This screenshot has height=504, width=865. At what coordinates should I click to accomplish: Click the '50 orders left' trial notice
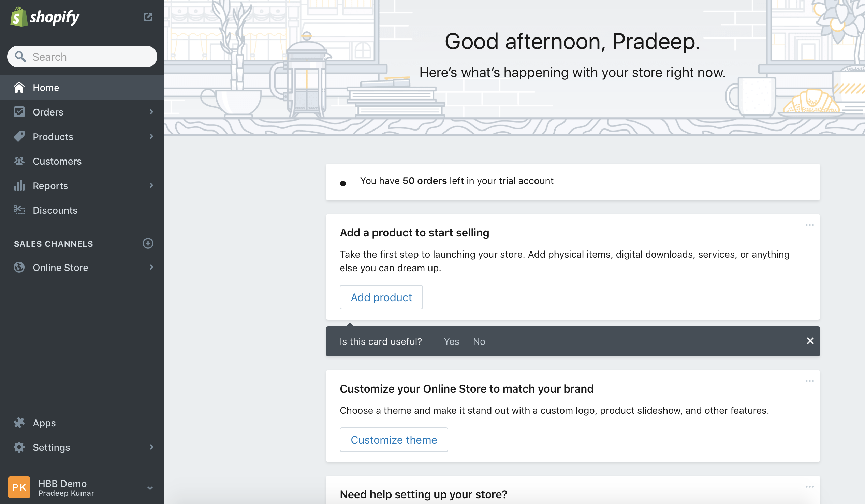tap(456, 181)
